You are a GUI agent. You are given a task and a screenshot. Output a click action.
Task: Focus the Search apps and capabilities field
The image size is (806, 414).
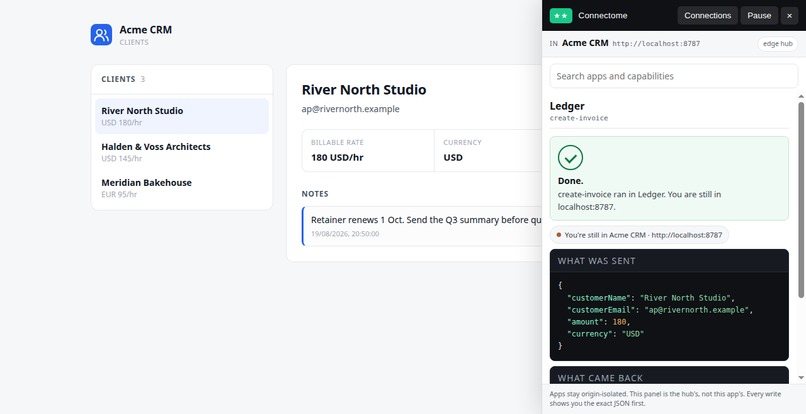673,76
